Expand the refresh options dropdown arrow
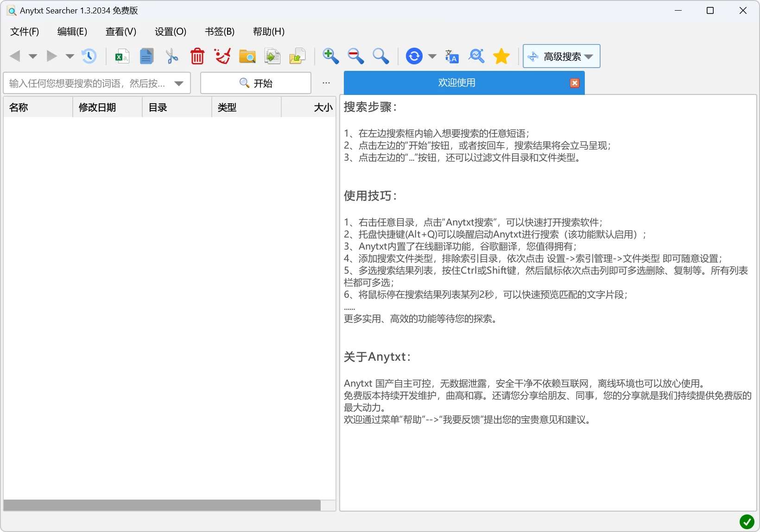 click(x=432, y=56)
